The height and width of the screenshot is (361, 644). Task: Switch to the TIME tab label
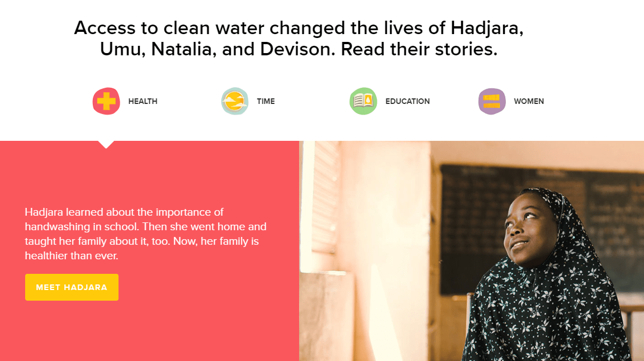point(266,102)
